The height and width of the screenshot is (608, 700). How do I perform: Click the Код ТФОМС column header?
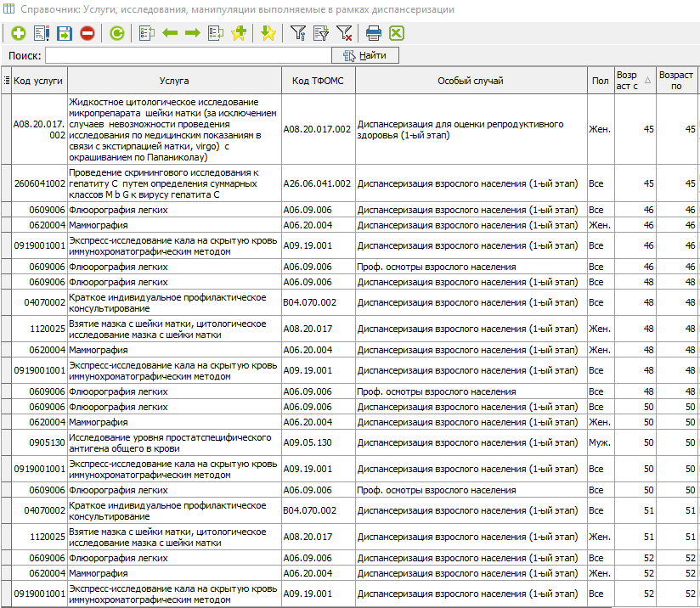point(318,81)
